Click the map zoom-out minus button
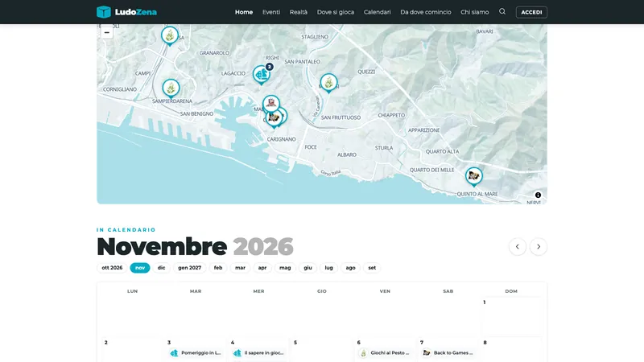This screenshot has height=362, width=644. tap(107, 32)
